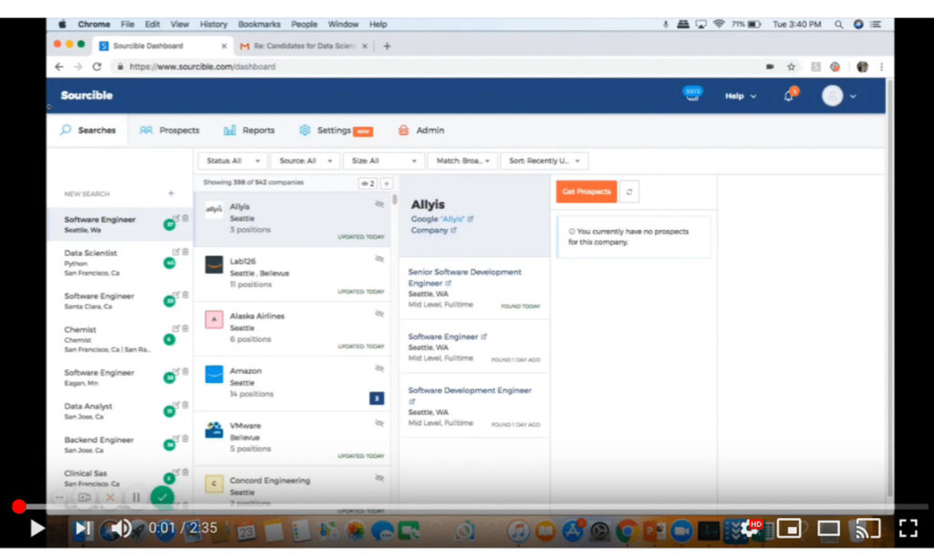934x560 pixels.
Task: Open the History menu in the menu bar
Action: point(213,25)
